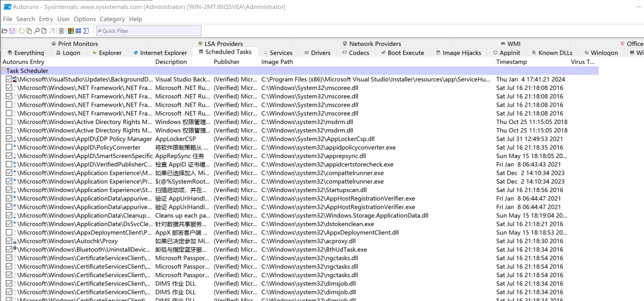Open the Options menu

point(85,19)
